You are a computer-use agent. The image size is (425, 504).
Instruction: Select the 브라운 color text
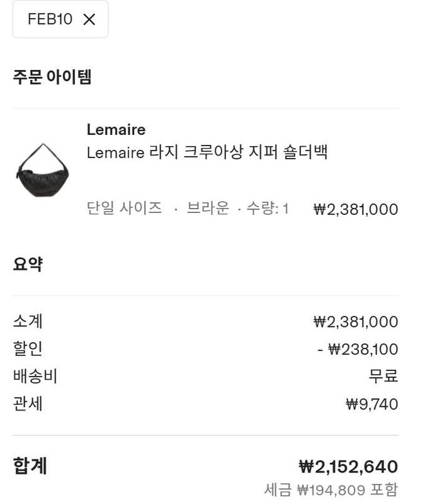[208, 209]
